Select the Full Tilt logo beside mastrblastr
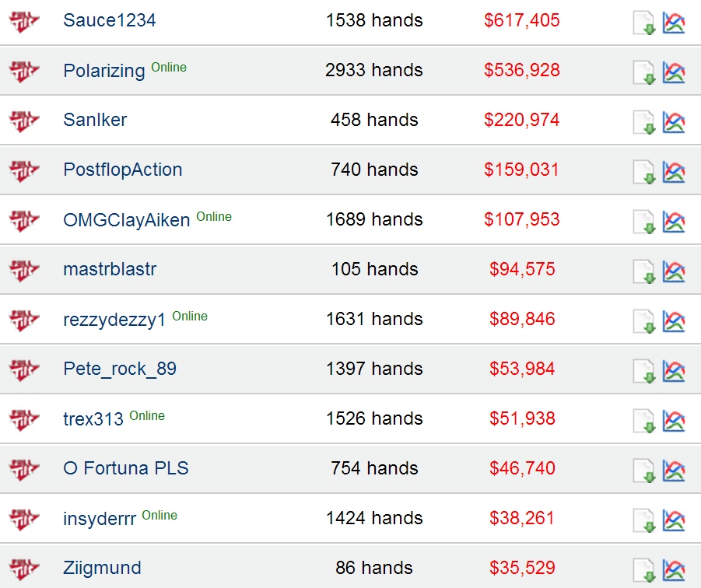 point(24,270)
